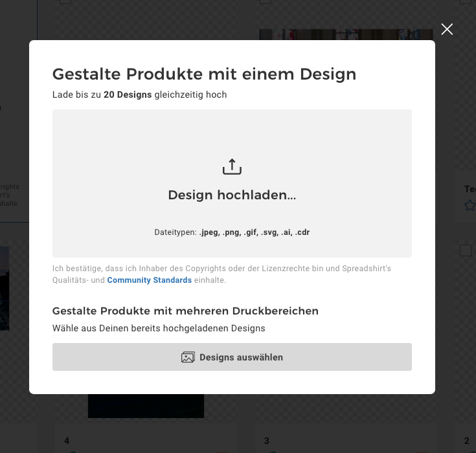The image size is (476, 453).
Task: Click the 'Designs auswählen' button
Action: point(232,357)
